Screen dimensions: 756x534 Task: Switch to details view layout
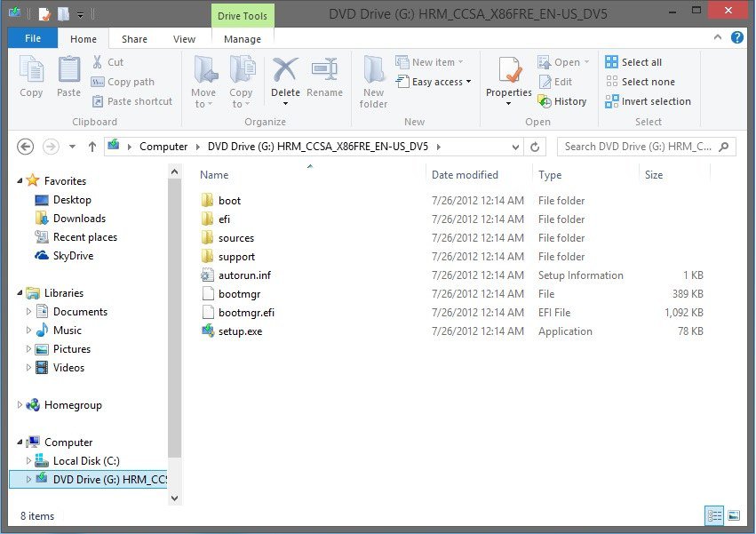[x=715, y=515]
